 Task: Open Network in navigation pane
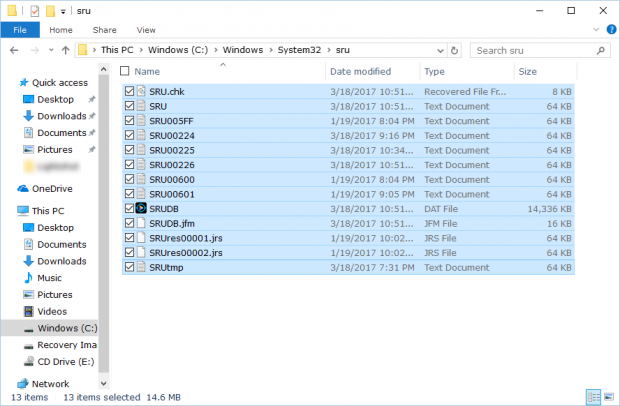50,384
